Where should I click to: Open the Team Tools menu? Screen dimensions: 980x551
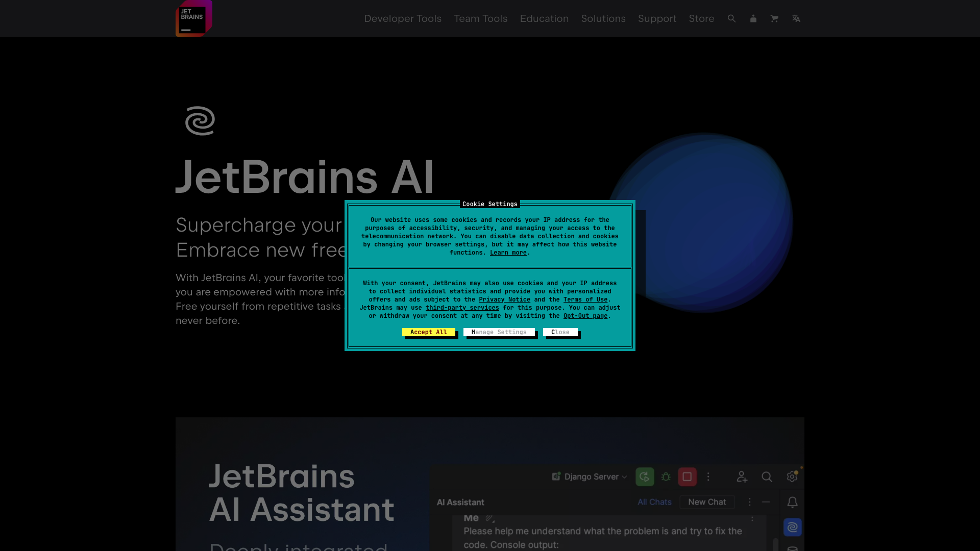tap(480, 18)
